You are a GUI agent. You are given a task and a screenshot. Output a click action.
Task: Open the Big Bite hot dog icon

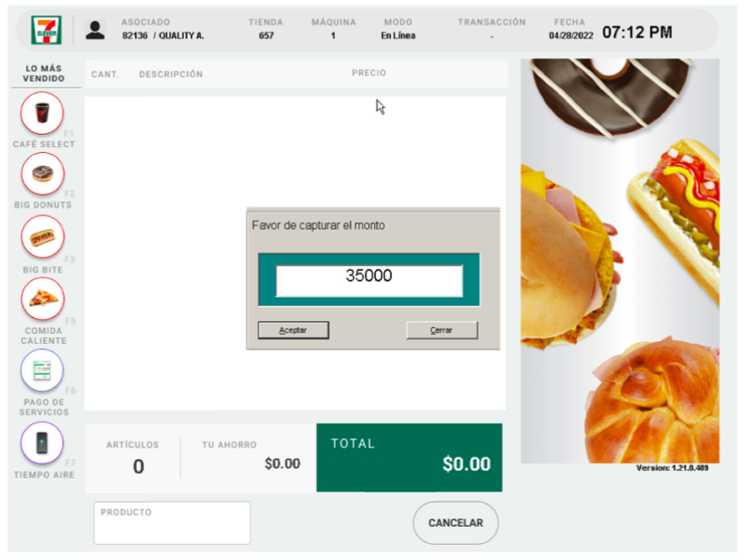43,237
